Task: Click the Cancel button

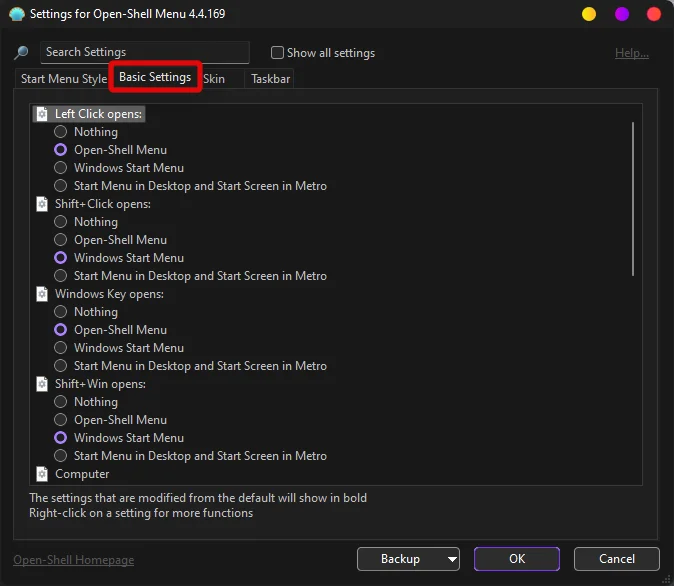Action: [616, 559]
